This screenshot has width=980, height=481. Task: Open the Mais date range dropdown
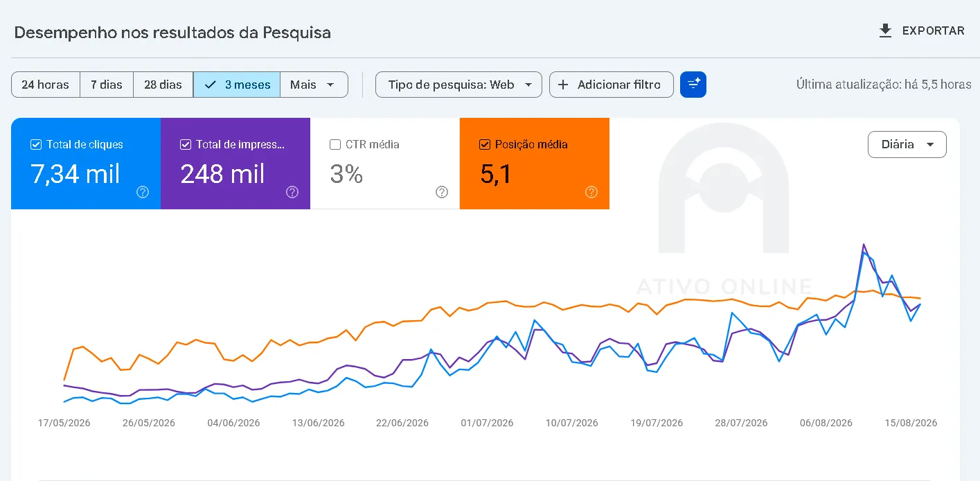(x=314, y=85)
